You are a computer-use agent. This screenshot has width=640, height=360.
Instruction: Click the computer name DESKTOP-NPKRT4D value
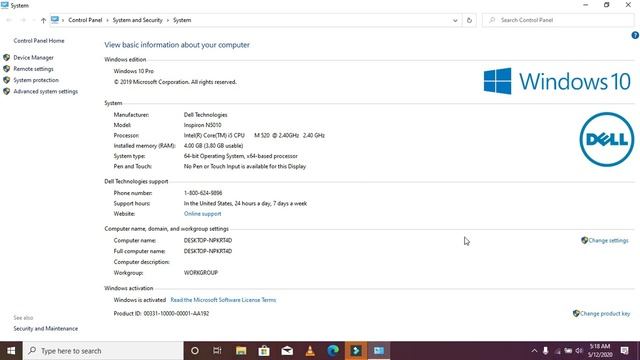[208, 240]
